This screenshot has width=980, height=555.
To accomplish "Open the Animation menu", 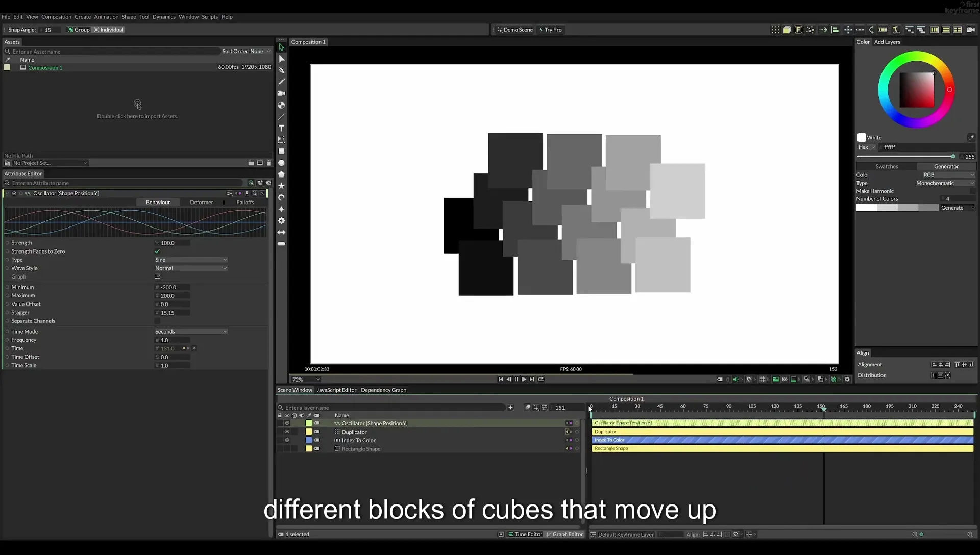I will [106, 17].
